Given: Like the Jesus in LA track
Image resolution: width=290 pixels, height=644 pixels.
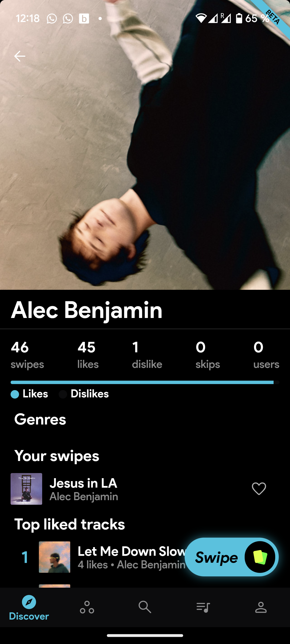Looking at the screenshot, I should [x=259, y=489].
